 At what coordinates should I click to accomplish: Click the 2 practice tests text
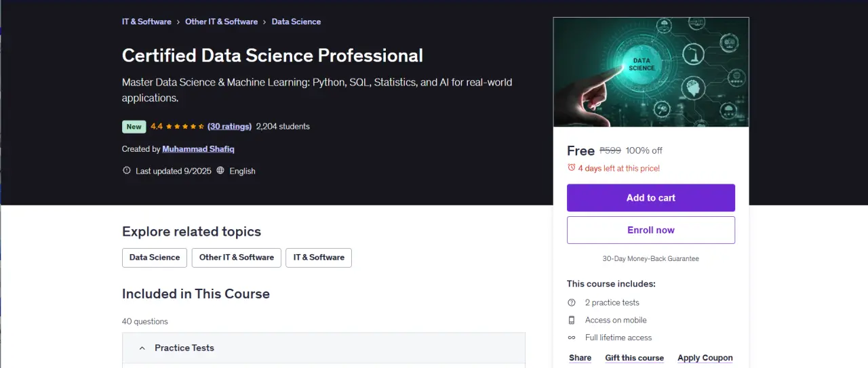(612, 302)
